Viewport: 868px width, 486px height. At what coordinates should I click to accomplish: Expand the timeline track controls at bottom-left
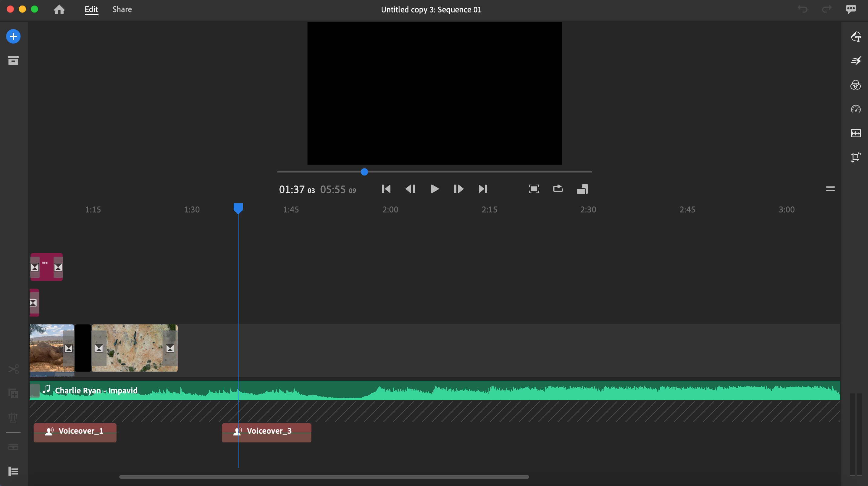pyautogui.click(x=14, y=471)
